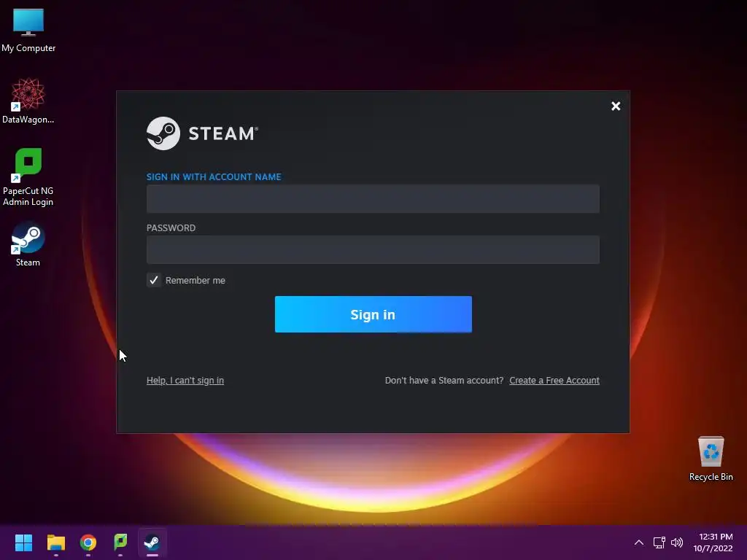Open Help, I can't sign in link
The image size is (747, 560).
pos(185,381)
